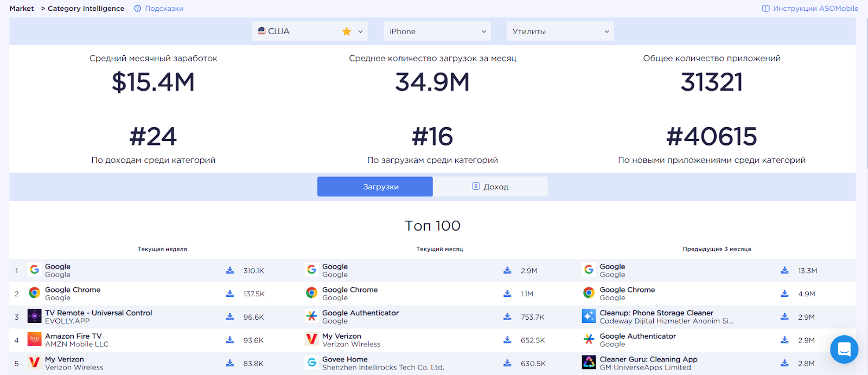Click Google Chrome icon in current week column
This screenshot has height=375, width=868.
coord(34,293)
